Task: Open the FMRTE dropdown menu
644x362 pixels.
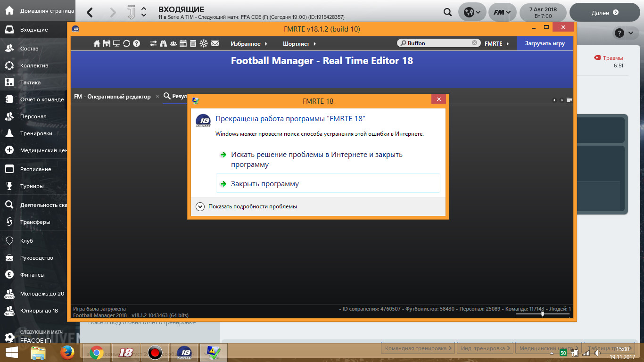Action: point(497,43)
